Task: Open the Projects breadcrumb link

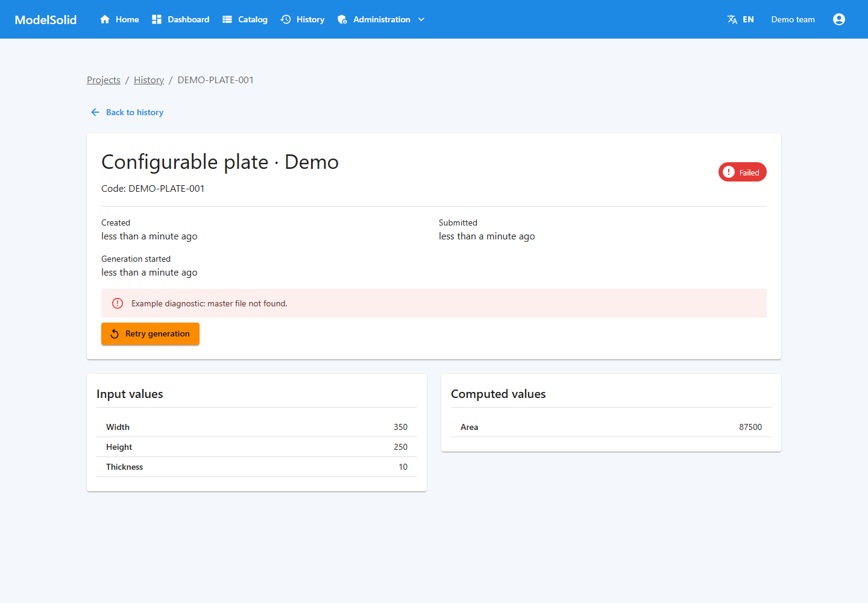Action: coord(104,80)
